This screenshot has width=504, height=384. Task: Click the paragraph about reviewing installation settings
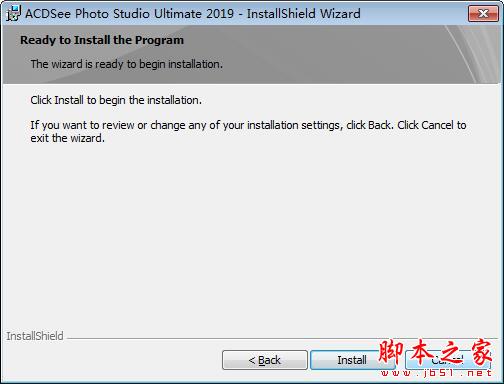click(x=248, y=131)
